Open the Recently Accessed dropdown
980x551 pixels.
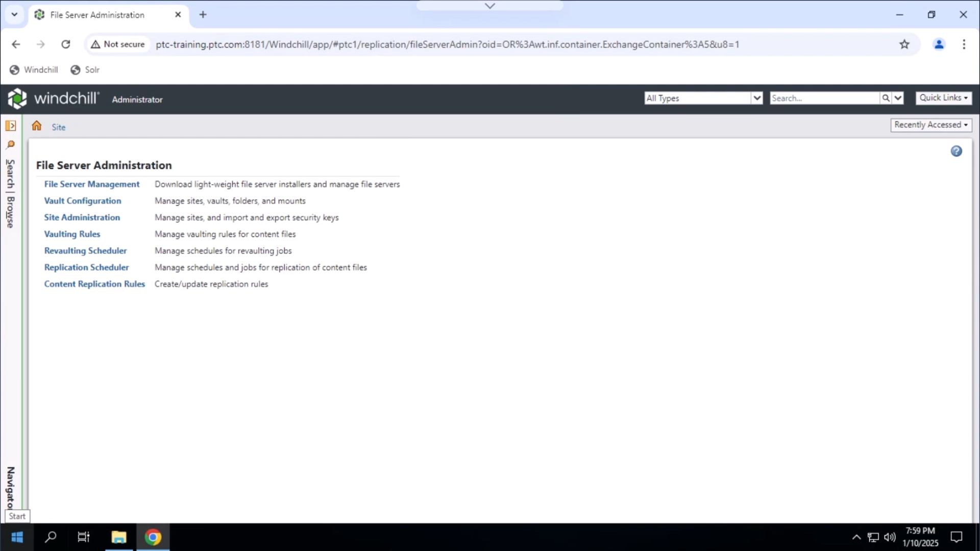point(930,125)
